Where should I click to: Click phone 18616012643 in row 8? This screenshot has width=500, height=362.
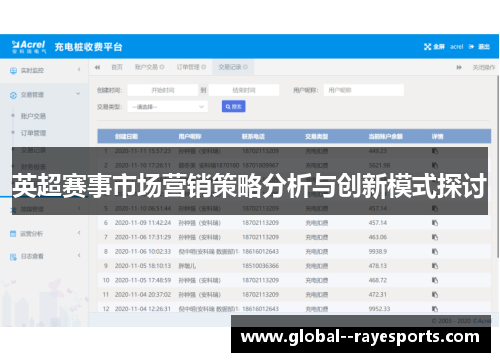[x=260, y=251]
